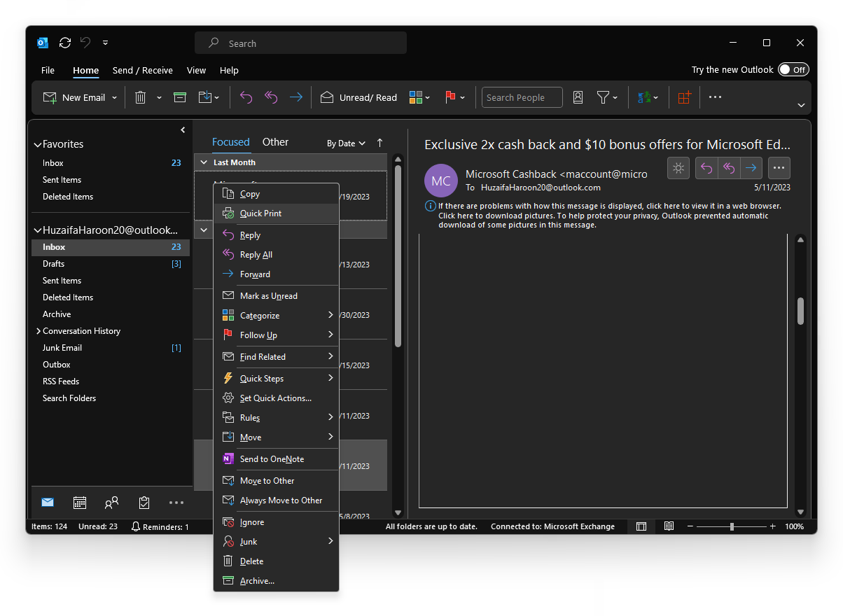
Task: Switch to Tasks view in navigation bar
Action: click(144, 503)
